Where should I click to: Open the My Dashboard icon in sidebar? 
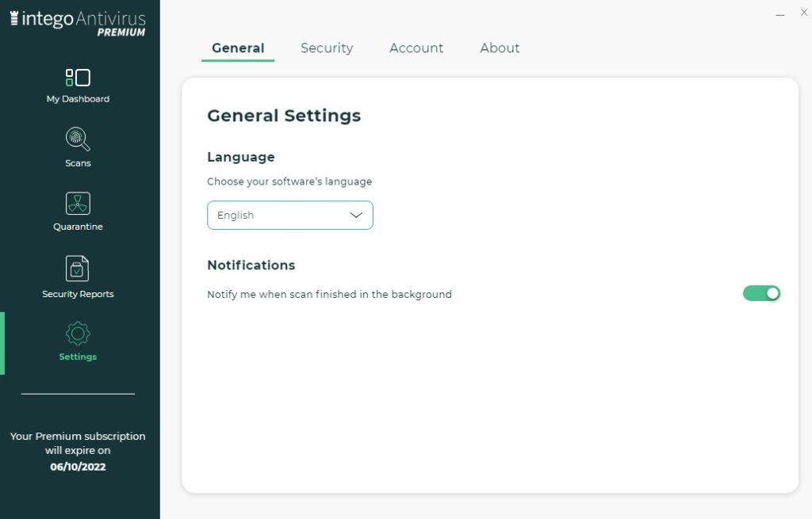78,78
